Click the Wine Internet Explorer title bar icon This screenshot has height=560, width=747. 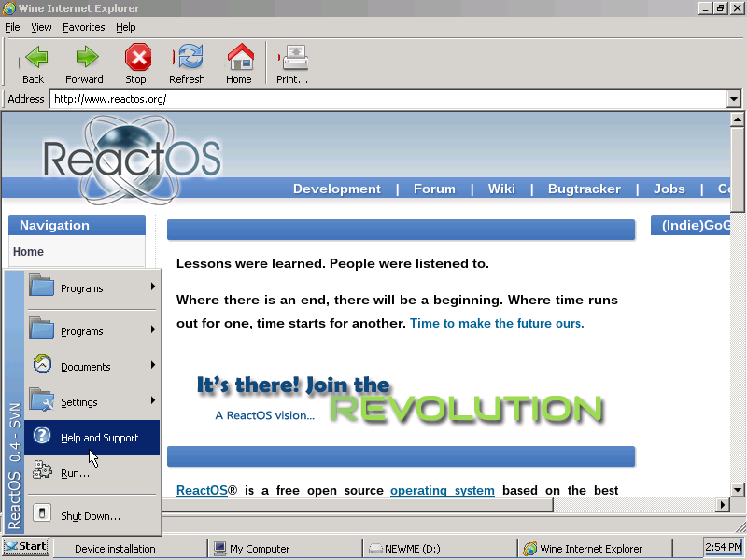pyautogui.click(x=8, y=8)
